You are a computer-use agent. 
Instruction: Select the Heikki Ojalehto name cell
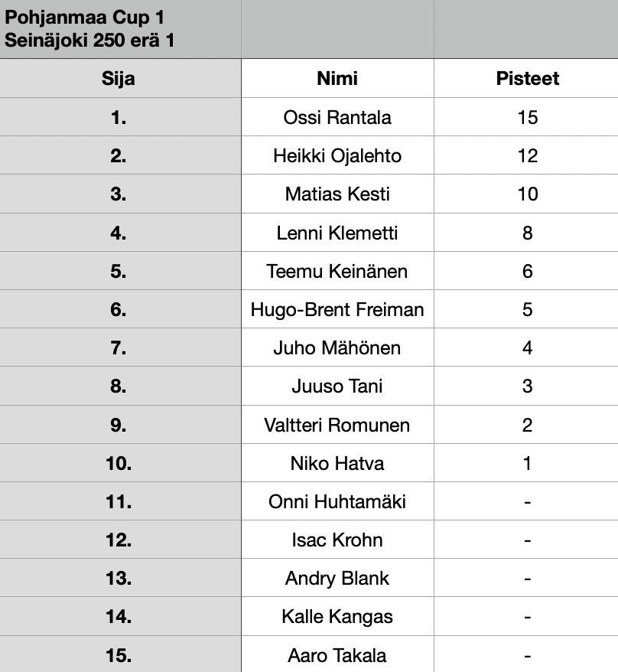337,155
